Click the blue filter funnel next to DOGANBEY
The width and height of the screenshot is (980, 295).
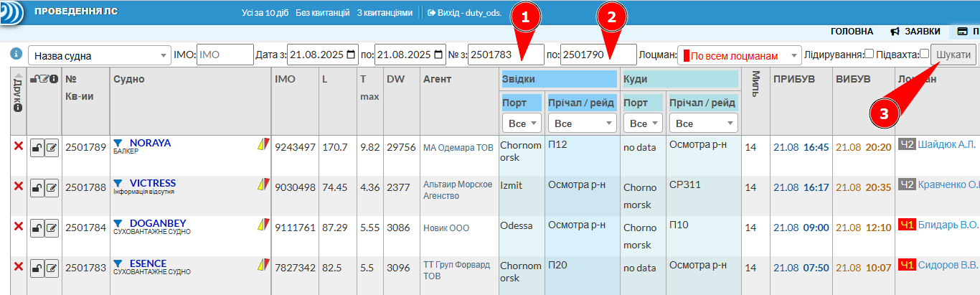click(x=118, y=224)
